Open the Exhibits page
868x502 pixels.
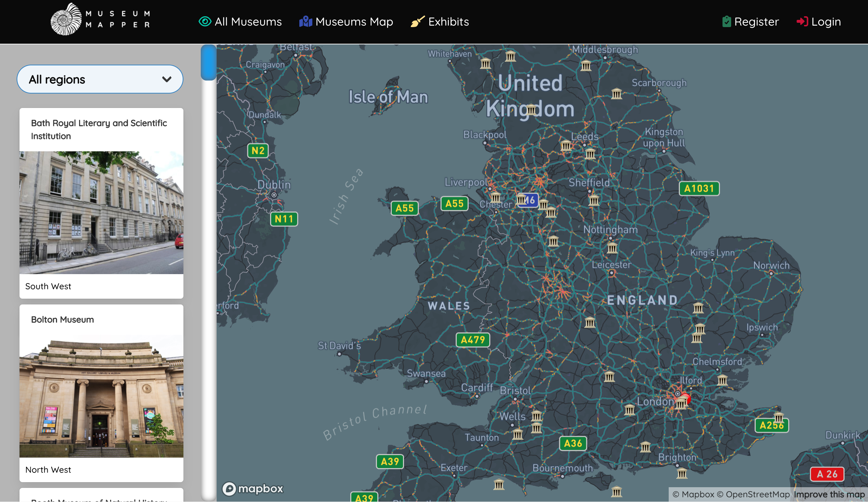[x=440, y=22]
